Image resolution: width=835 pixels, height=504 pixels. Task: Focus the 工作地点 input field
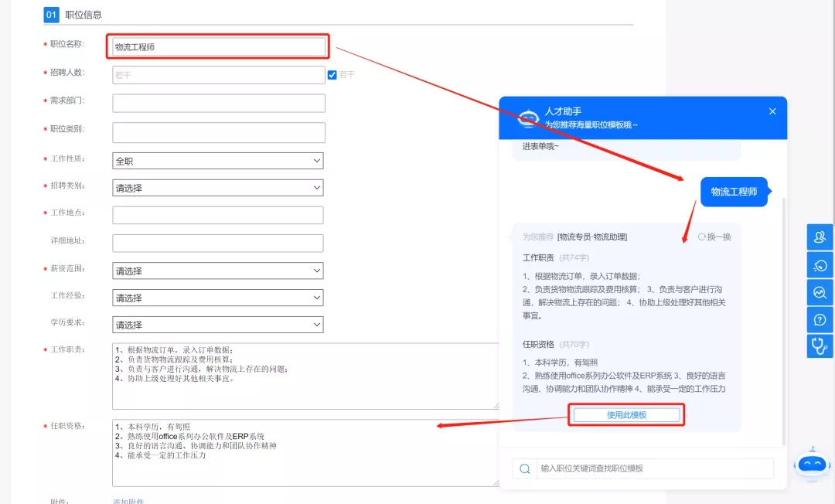[218, 215]
